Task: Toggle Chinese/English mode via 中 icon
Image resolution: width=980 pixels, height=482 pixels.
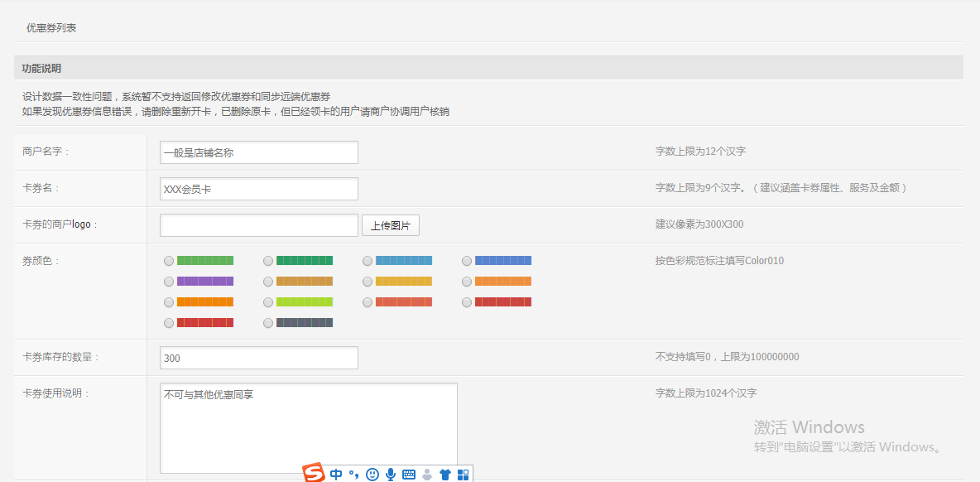Action: pos(336,475)
